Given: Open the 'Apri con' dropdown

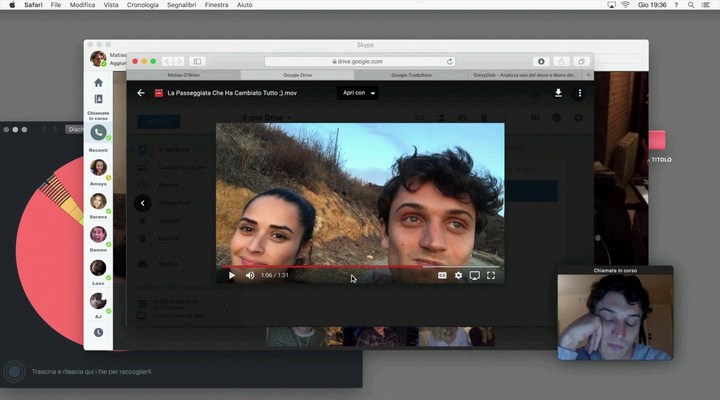Looking at the screenshot, I should [358, 93].
